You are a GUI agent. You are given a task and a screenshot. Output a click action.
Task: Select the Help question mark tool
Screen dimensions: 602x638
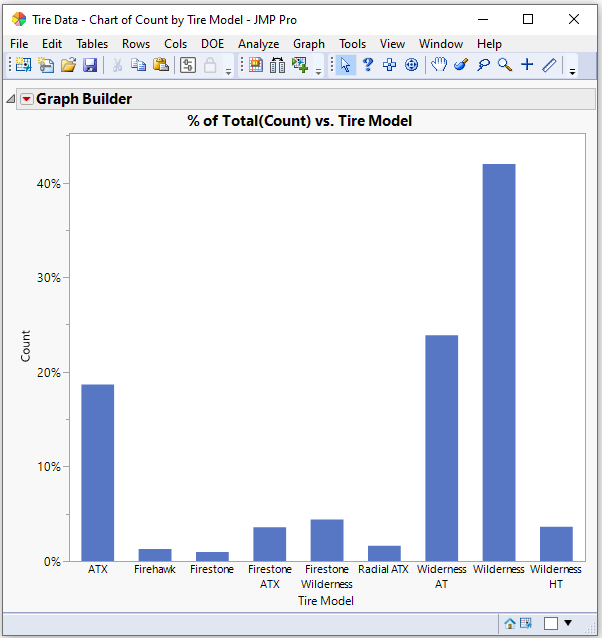click(x=367, y=65)
